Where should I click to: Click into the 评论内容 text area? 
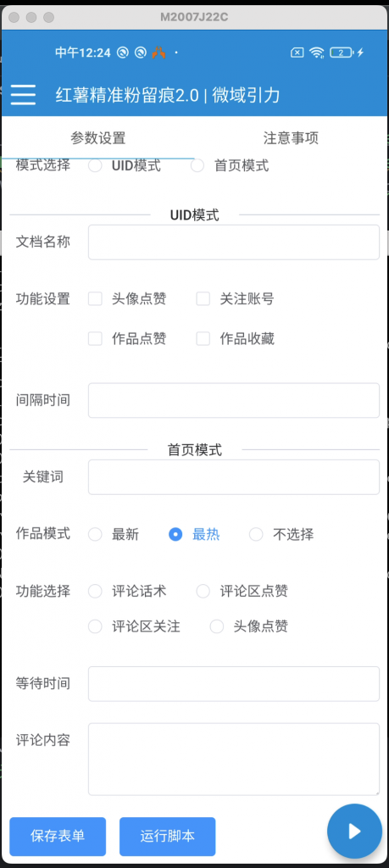coord(234,759)
